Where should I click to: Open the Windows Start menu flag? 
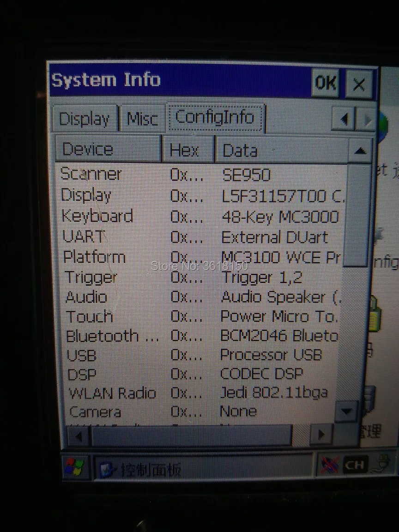[75, 467]
